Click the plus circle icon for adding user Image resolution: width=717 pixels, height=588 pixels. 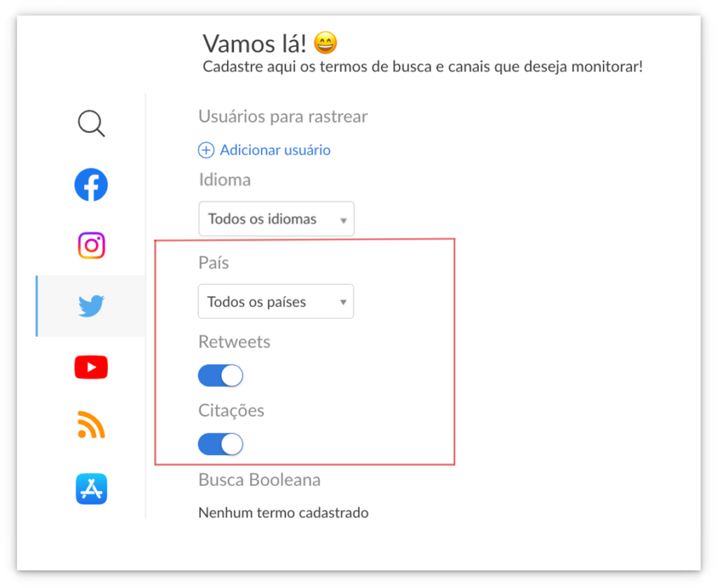pos(206,150)
